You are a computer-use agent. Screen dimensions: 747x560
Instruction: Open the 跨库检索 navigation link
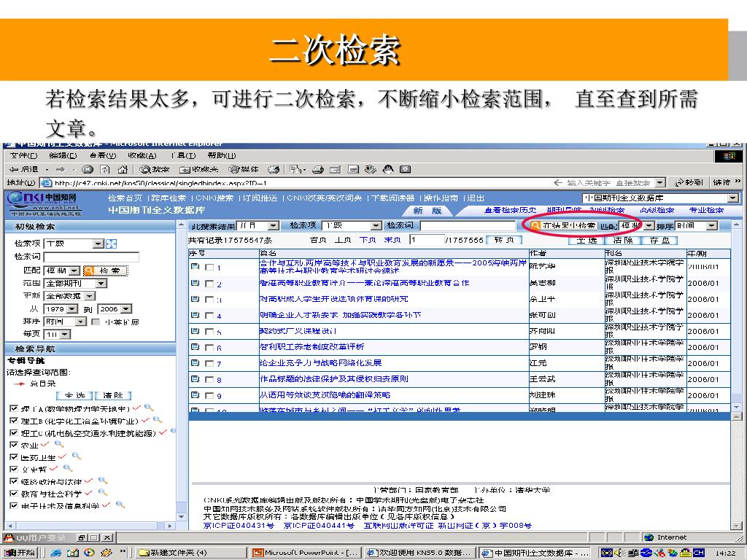pos(169,198)
